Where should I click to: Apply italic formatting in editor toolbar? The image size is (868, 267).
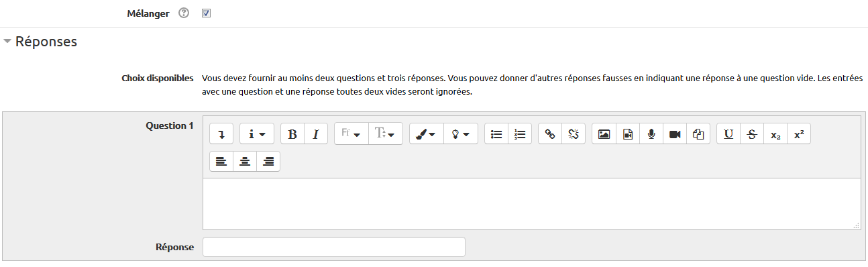coord(315,134)
